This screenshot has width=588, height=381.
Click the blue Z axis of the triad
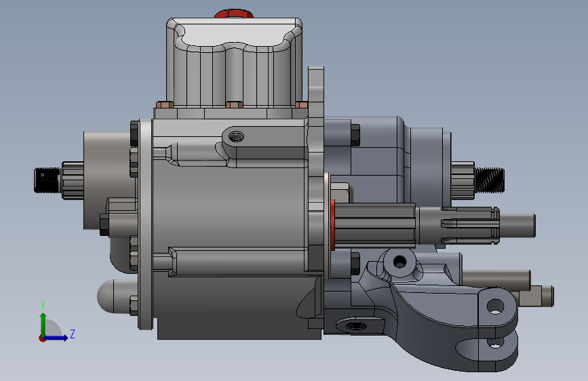[x=56, y=338]
